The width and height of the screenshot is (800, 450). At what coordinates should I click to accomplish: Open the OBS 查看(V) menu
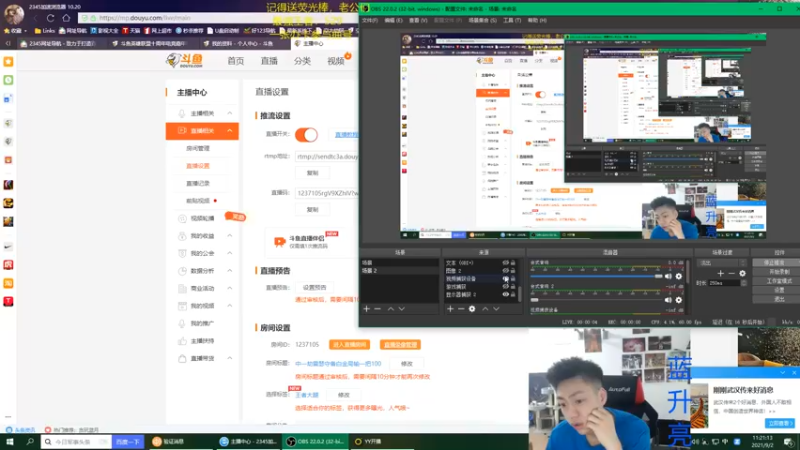418,20
